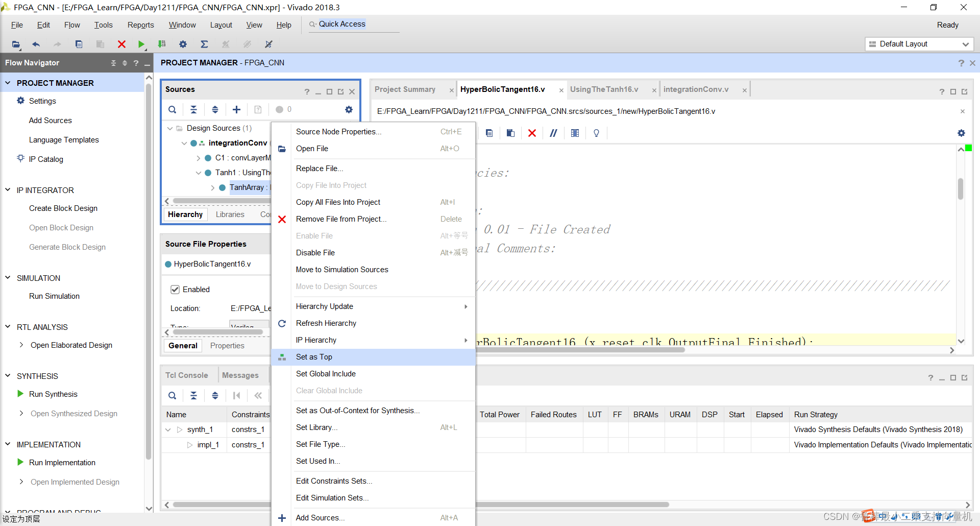Open the Sources panel settings gear
Screen dimensions: 980x526
point(349,109)
